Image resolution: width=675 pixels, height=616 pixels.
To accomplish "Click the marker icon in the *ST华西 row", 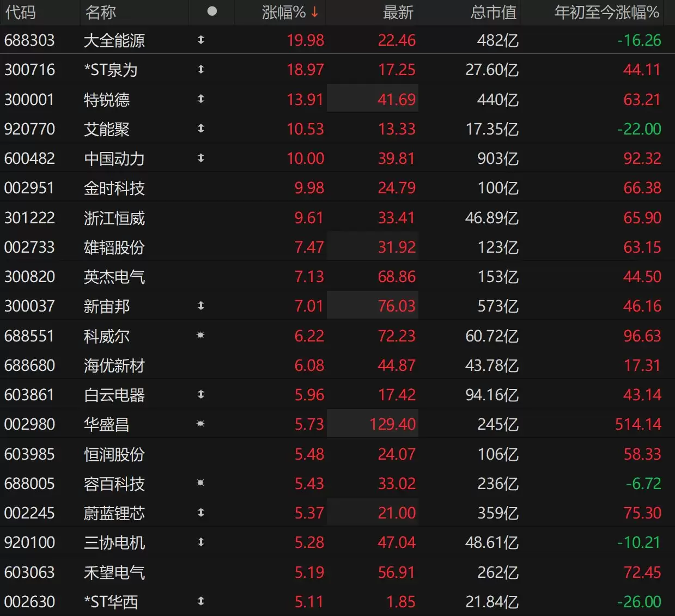I will [200, 601].
